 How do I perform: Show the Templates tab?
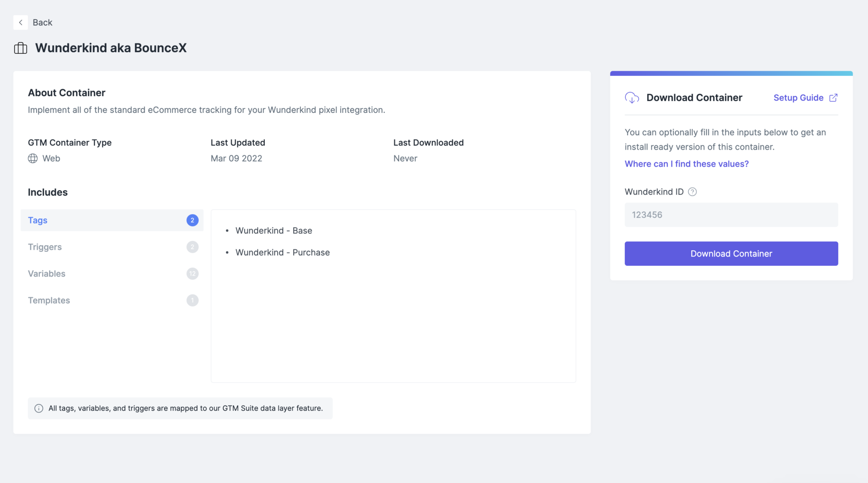click(49, 301)
